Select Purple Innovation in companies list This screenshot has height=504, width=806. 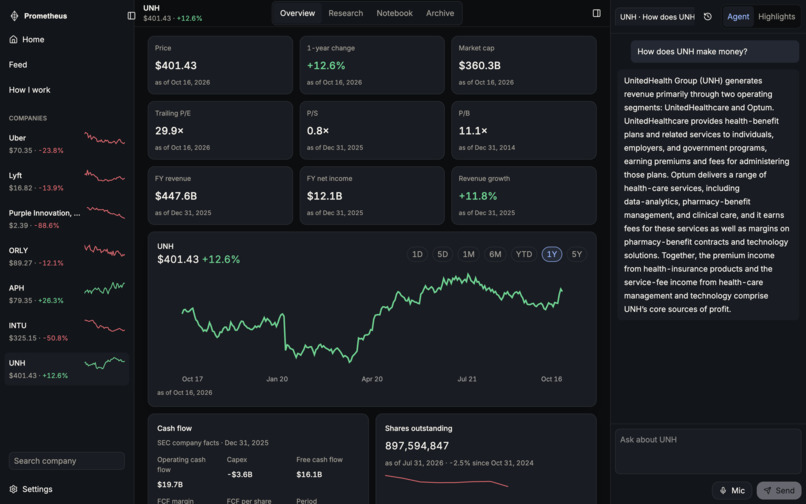pos(67,219)
